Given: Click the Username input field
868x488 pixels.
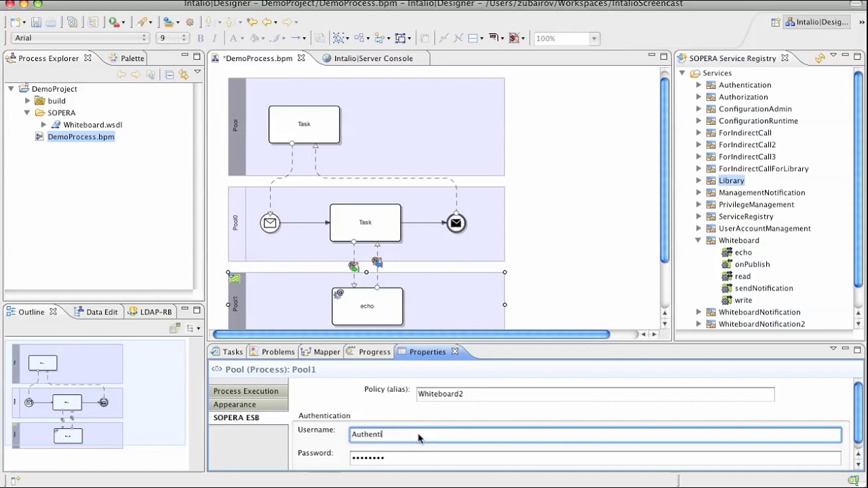Looking at the screenshot, I should coord(595,434).
